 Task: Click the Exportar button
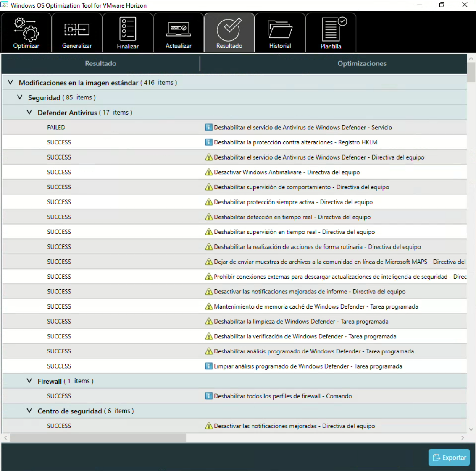pyautogui.click(x=449, y=458)
